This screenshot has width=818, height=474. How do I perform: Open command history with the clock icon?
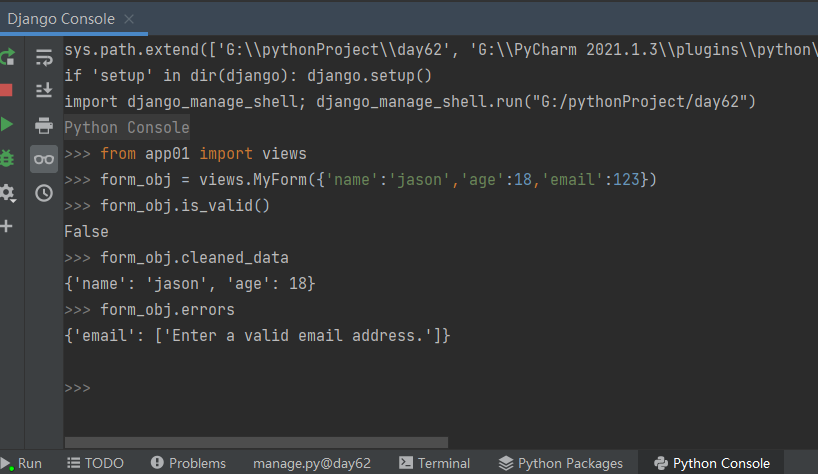click(43, 193)
